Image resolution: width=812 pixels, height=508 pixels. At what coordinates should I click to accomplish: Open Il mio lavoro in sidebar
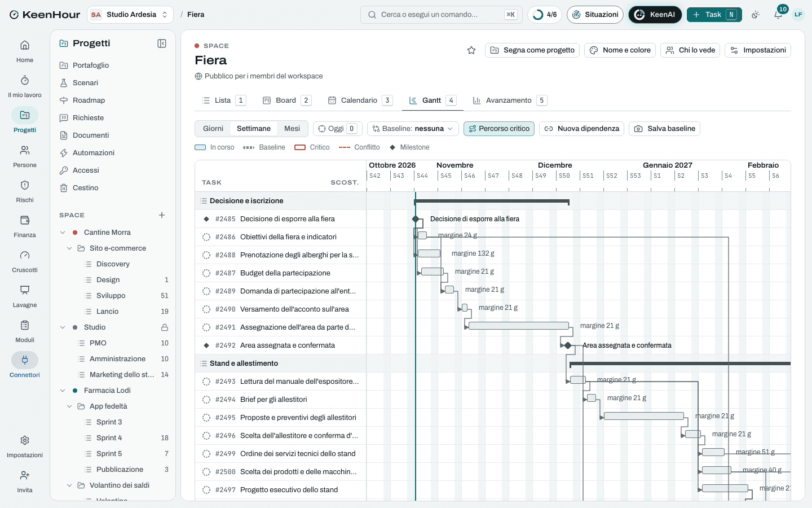pyautogui.click(x=25, y=80)
